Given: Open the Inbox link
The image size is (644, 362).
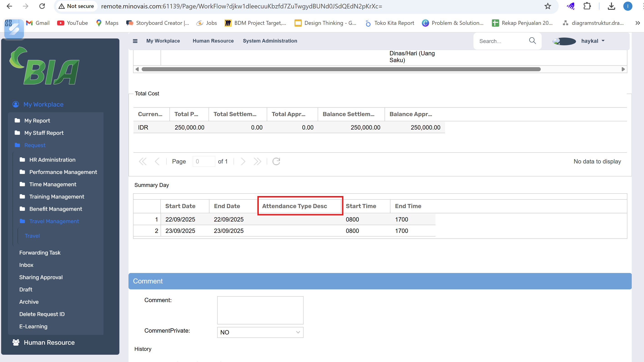Looking at the screenshot, I should pyautogui.click(x=26, y=265).
